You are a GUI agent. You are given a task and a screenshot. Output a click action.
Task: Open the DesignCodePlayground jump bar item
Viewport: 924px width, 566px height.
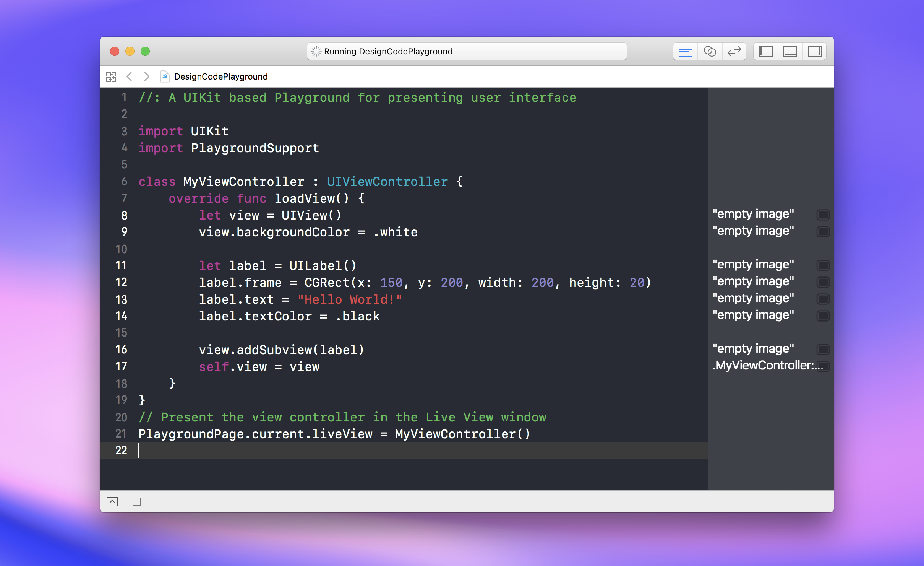221,76
